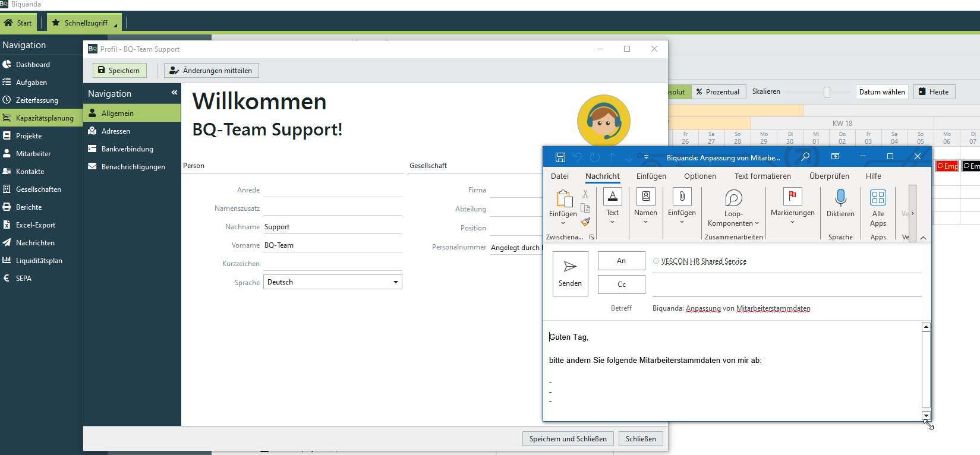Click the email scrollbar down arrow
The width and height of the screenshot is (980, 455).
(926, 416)
